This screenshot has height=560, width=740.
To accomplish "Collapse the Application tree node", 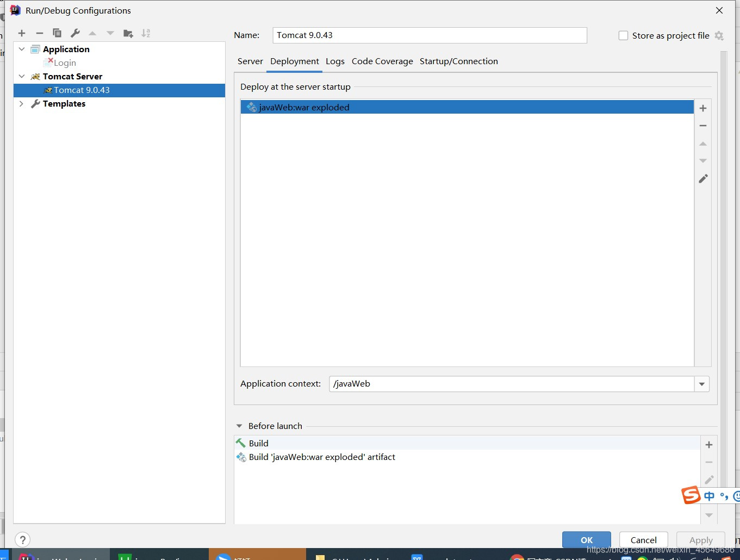I will 22,49.
